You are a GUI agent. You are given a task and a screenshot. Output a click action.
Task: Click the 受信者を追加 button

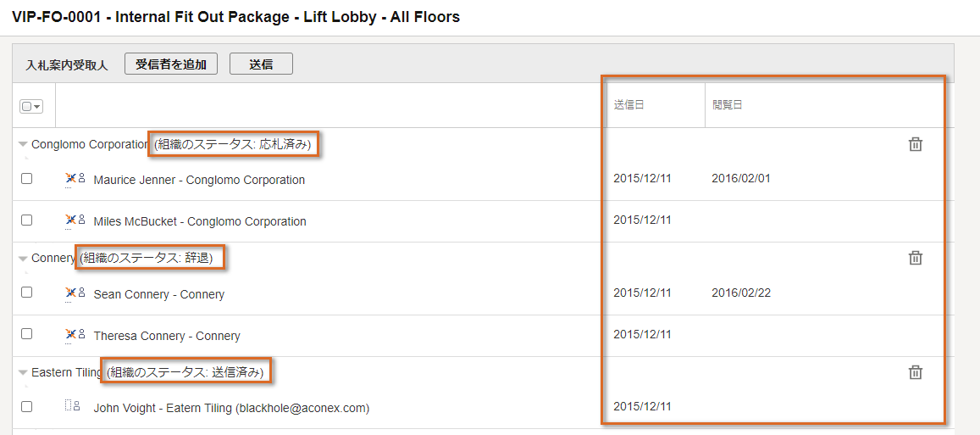click(x=171, y=64)
